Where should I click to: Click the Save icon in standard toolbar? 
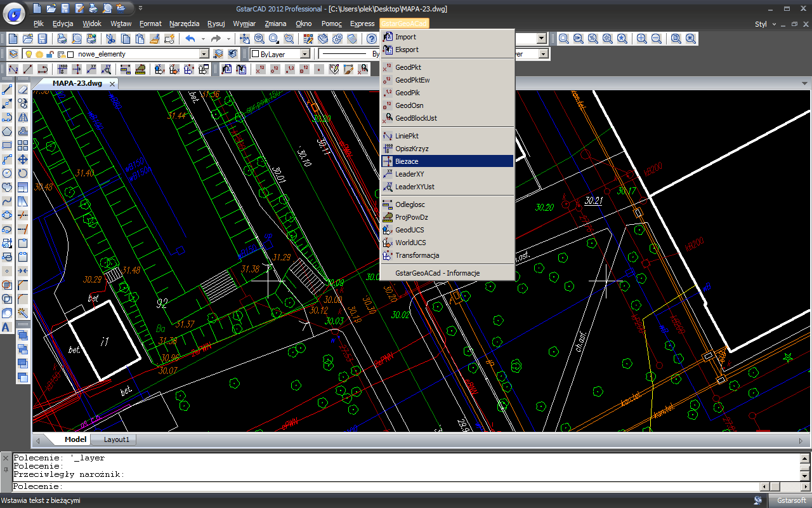click(42, 39)
